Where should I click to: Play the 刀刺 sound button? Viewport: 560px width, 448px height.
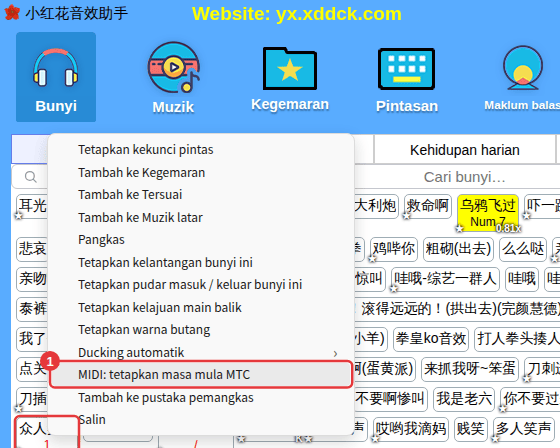click(x=542, y=368)
